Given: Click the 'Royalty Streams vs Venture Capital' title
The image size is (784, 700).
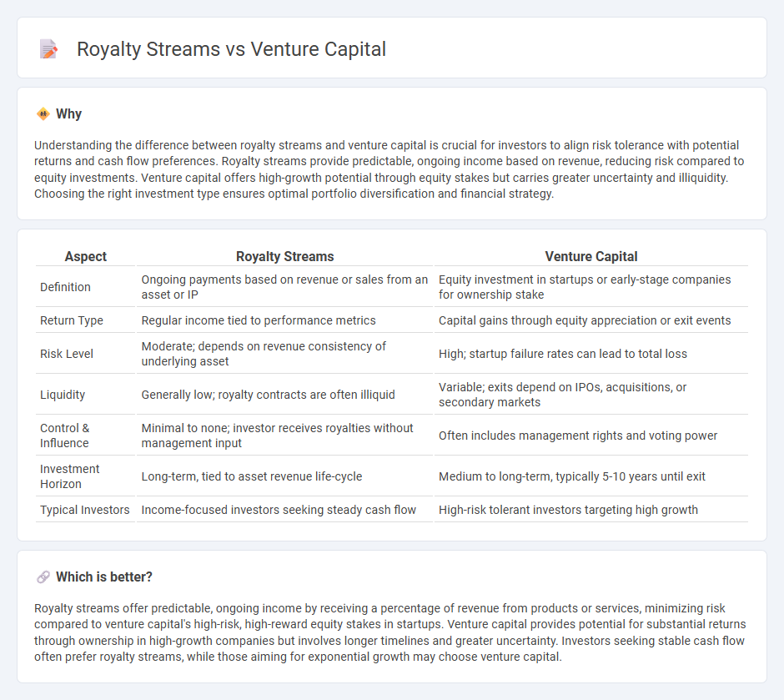Looking at the screenshot, I should (231, 49).
